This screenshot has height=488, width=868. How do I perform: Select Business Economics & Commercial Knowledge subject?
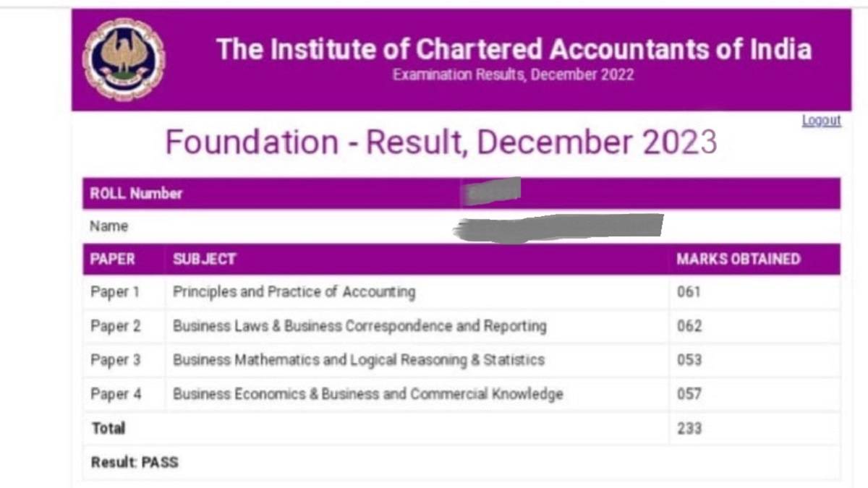367,394
